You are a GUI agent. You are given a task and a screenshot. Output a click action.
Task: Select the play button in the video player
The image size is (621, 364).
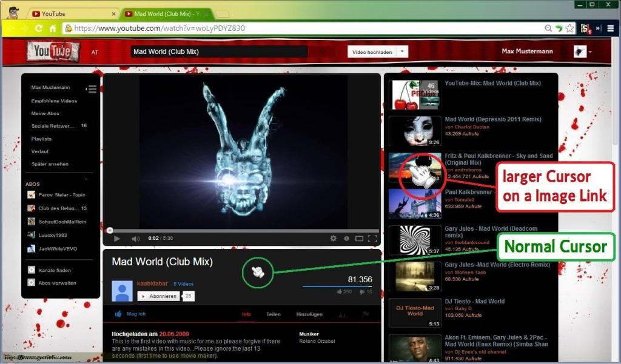(117, 238)
